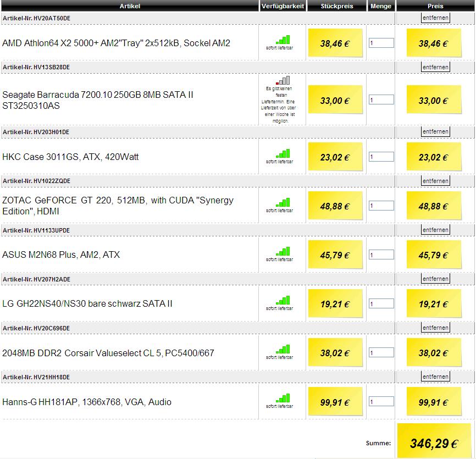This screenshot has height=459, width=476.
Task: Click entfernen for Corsair Valueselect RAM
Action: [x=435, y=328]
